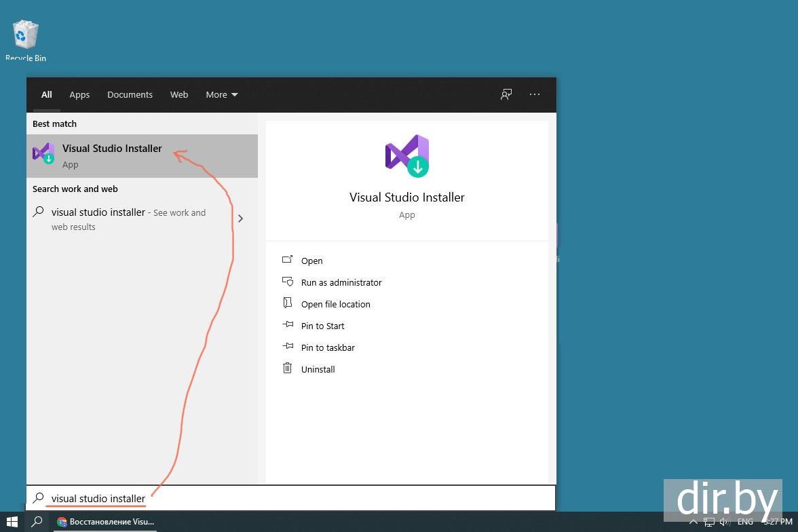798x532 pixels.
Task: Click the taskbar search magnifier icon
Action: tap(37, 522)
